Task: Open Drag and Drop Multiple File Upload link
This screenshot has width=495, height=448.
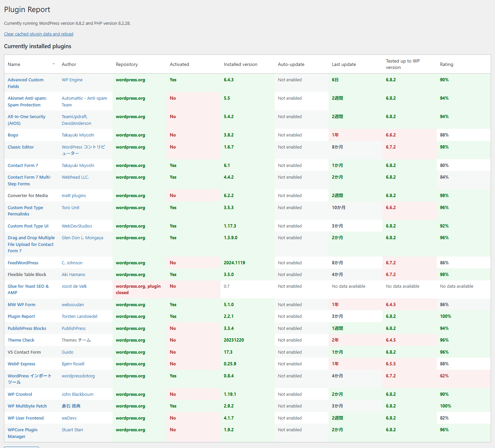Action: [x=31, y=244]
